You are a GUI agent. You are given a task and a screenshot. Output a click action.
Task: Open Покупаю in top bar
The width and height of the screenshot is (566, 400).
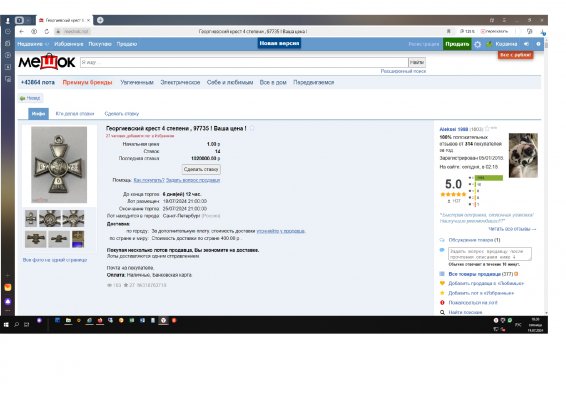point(100,44)
